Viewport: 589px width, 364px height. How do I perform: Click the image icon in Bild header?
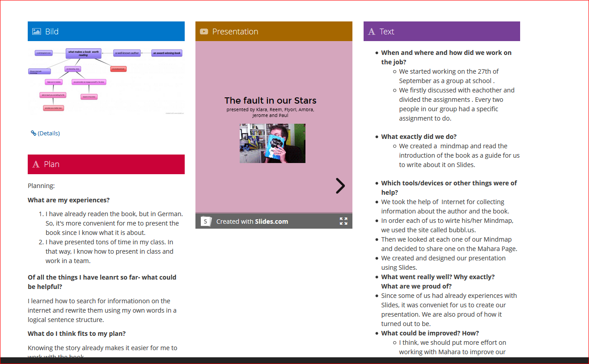(37, 32)
